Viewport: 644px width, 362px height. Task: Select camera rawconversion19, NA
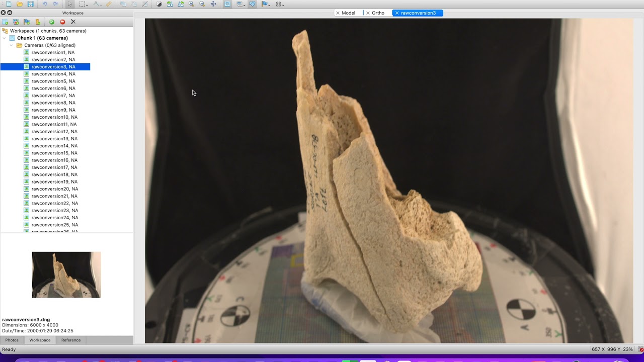click(54, 182)
